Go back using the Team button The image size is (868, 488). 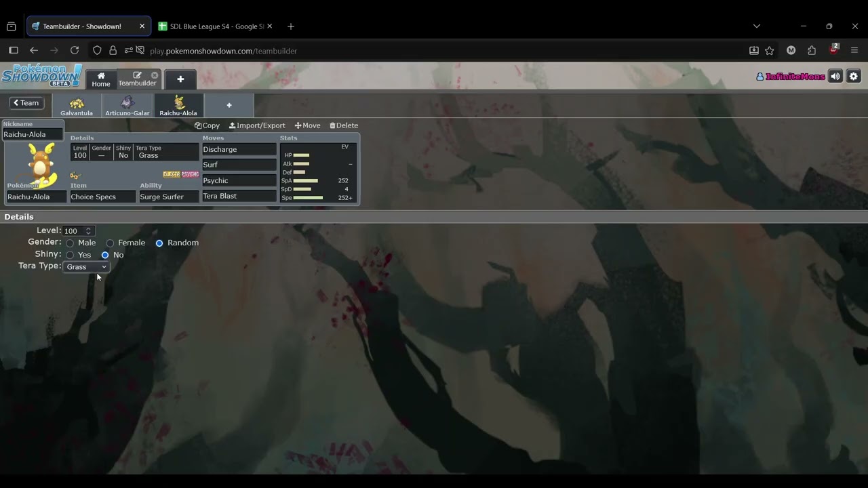pos(26,103)
